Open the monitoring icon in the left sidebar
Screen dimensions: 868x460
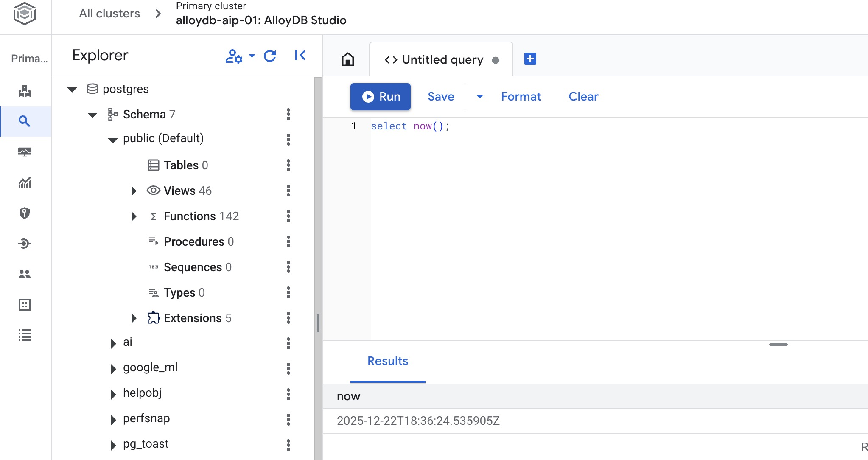pos(25,152)
